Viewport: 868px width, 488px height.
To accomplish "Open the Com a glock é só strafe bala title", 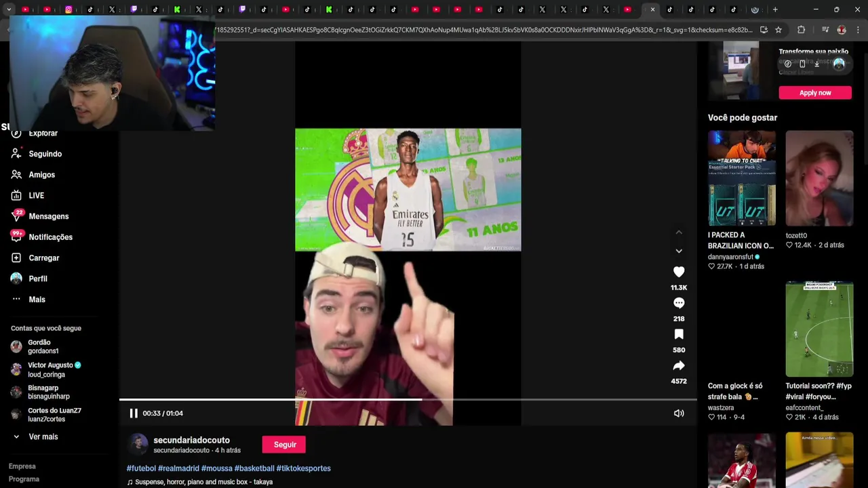I will (735, 391).
